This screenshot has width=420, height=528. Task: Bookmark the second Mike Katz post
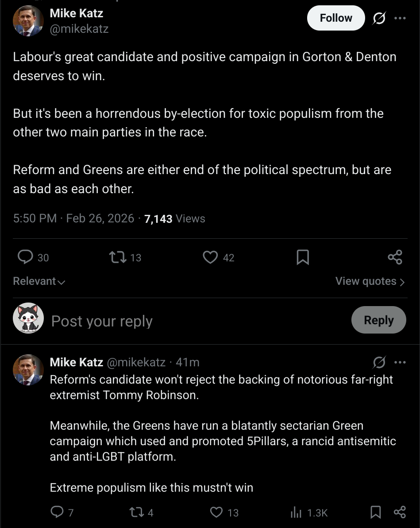[375, 512]
